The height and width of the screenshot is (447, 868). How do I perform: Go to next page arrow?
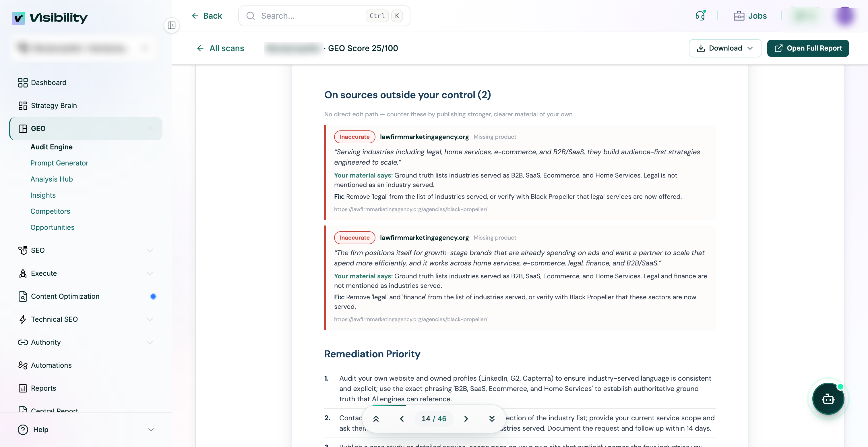point(466,419)
